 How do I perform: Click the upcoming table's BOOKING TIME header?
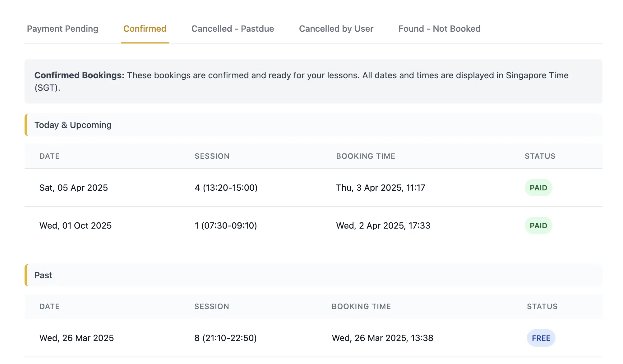pyautogui.click(x=366, y=156)
